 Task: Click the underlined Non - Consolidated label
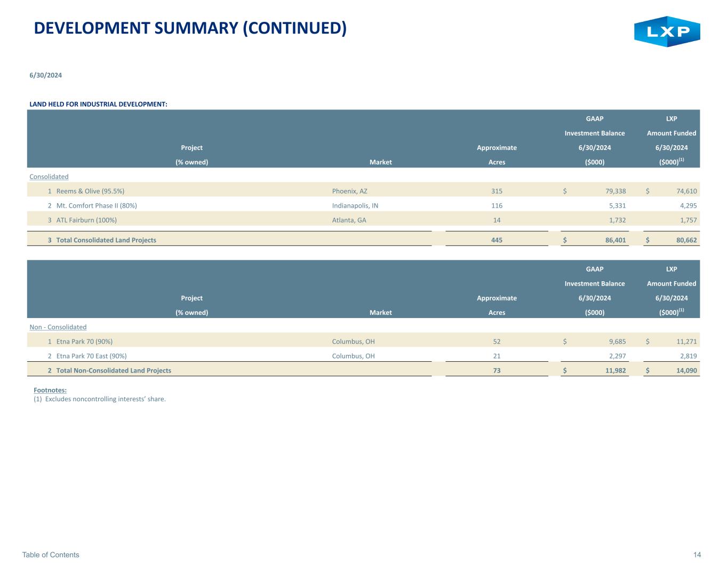pyautogui.click(x=58, y=327)
